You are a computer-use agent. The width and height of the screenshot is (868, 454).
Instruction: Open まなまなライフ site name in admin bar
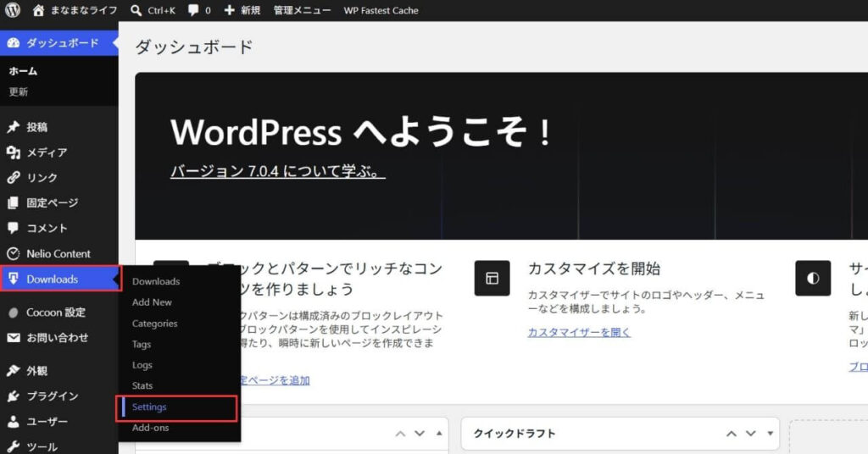click(84, 10)
